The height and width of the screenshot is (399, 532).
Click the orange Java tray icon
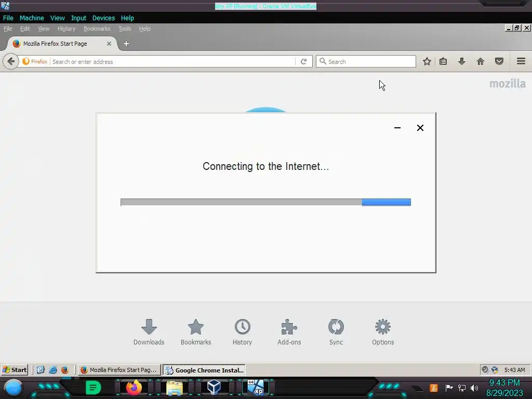(434, 388)
